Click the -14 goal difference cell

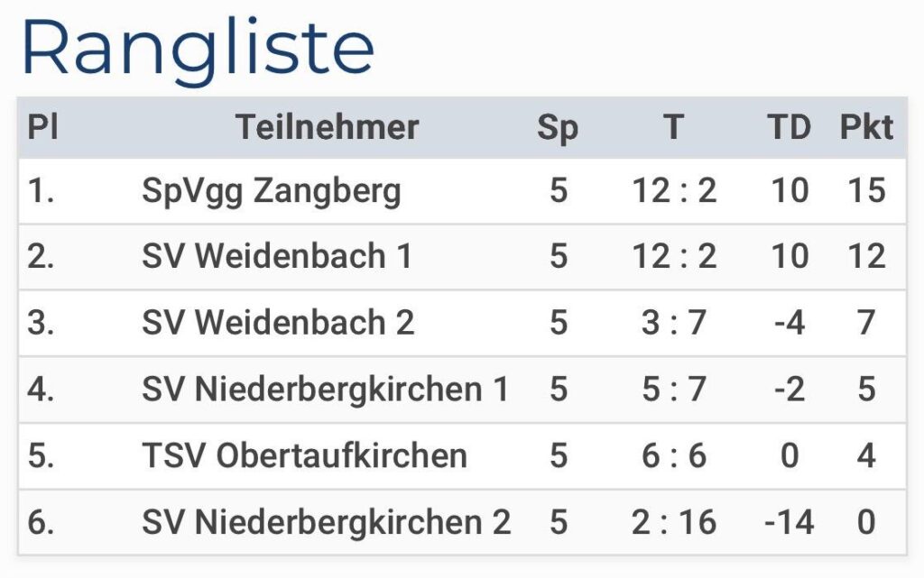tap(789, 522)
